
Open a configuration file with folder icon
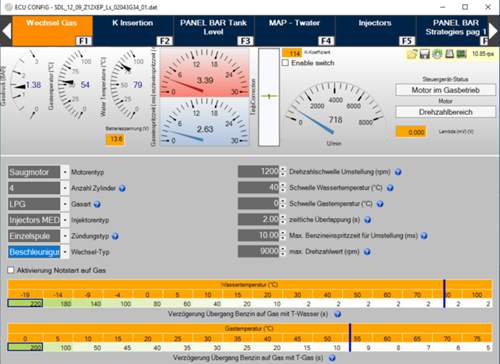(412, 54)
